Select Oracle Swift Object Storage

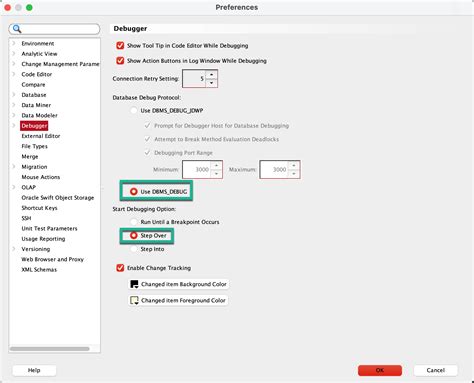pyautogui.click(x=58, y=198)
